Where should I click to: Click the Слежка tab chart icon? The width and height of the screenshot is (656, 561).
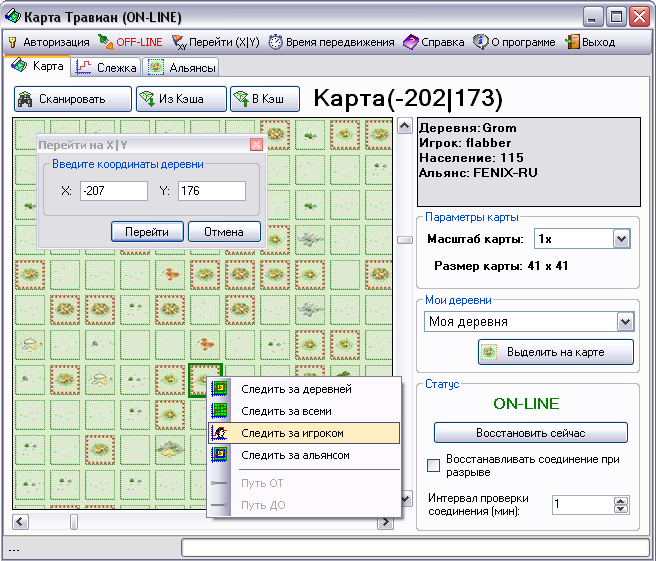click(x=84, y=67)
